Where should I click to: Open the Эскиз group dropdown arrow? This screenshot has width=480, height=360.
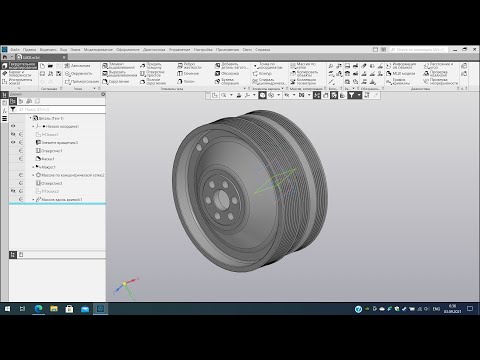[x=95, y=89]
